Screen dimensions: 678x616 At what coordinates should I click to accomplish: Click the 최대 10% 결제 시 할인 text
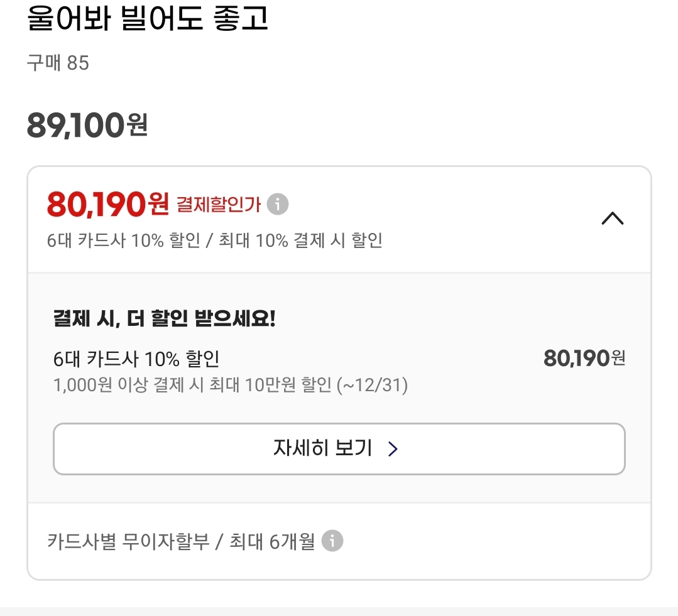[300, 240]
